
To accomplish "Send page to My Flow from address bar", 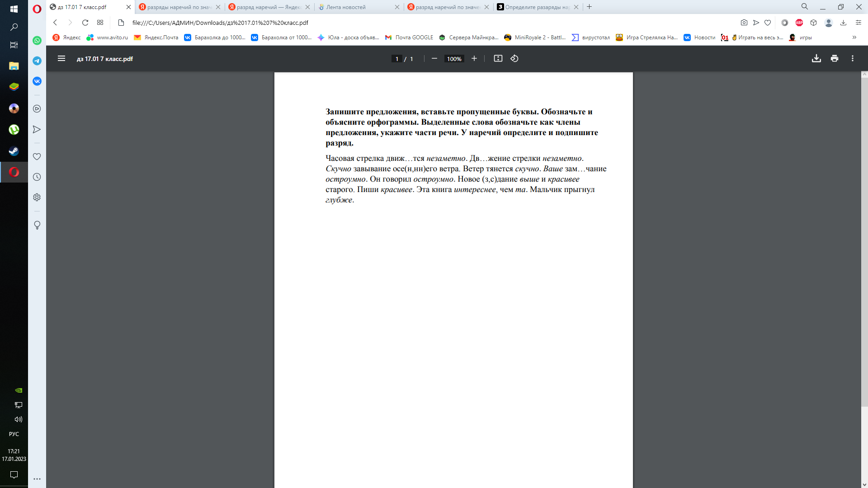I will [755, 23].
